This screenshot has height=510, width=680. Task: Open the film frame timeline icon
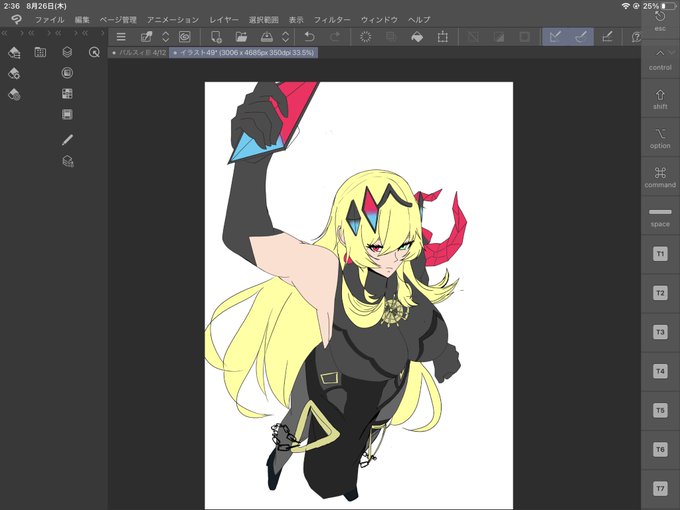(x=67, y=114)
